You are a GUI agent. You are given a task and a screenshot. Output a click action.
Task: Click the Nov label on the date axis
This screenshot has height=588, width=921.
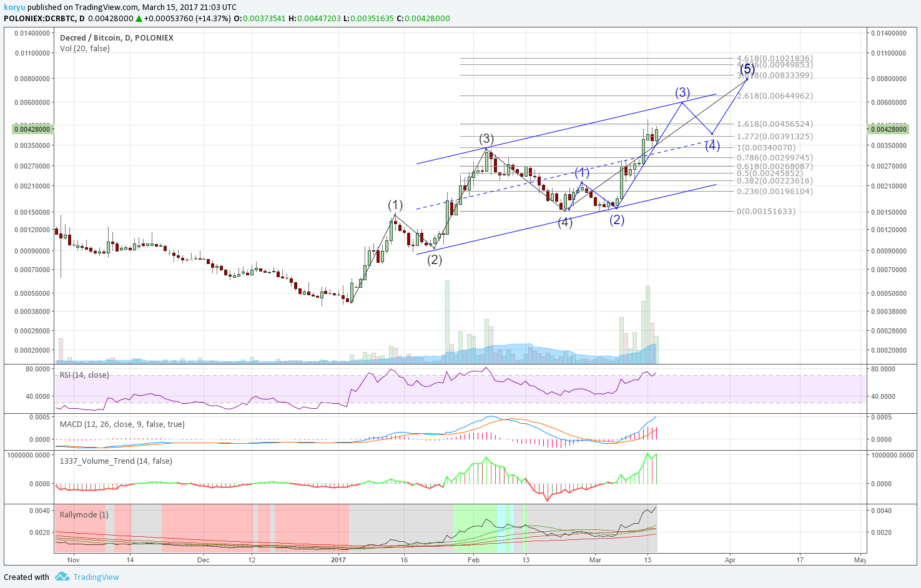(74, 560)
